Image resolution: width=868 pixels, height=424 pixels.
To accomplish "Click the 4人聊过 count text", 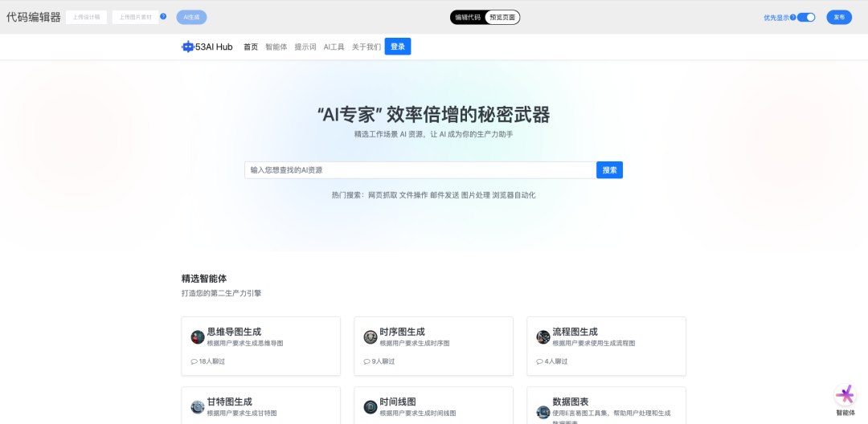I will tap(556, 361).
